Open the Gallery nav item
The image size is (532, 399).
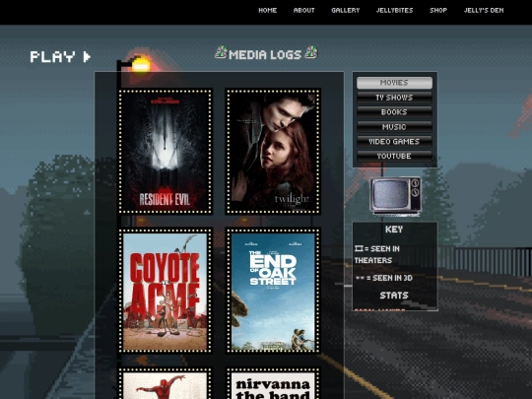(346, 11)
